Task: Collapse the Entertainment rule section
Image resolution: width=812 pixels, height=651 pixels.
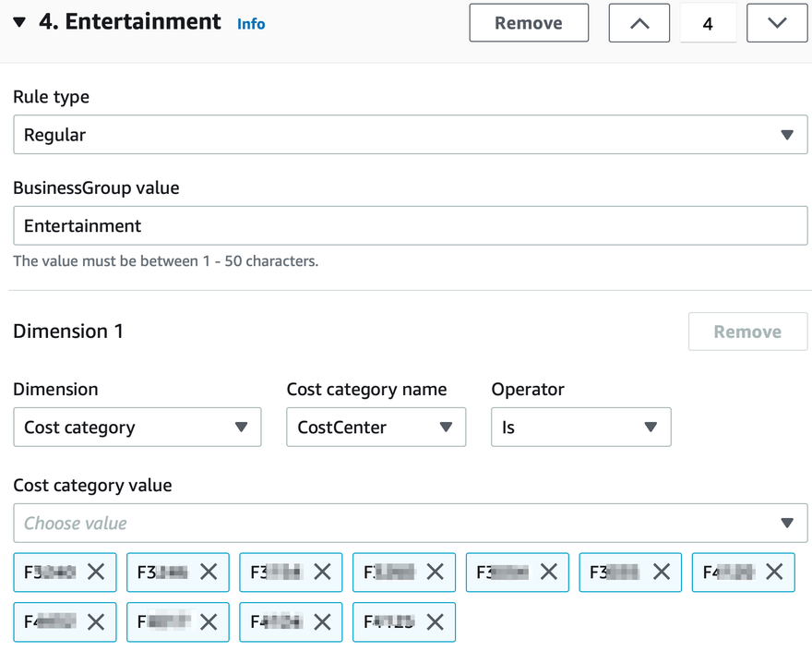Action: tap(19, 23)
